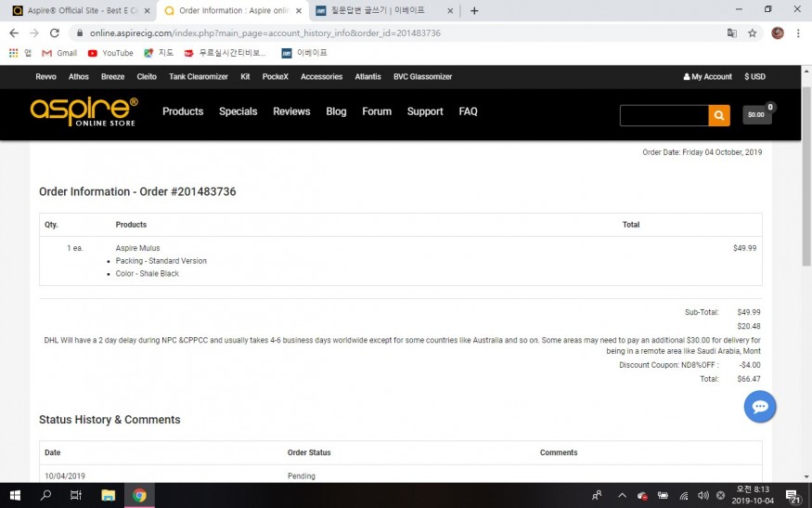This screenshot has height=508, width=812.
Task: Open the 지도 maps bookmark
Action: [x=159, y=53]
